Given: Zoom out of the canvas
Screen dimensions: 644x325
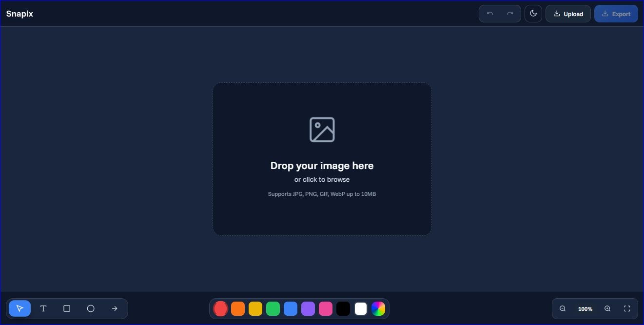Looking at the screenshot, I should (563, 308).
